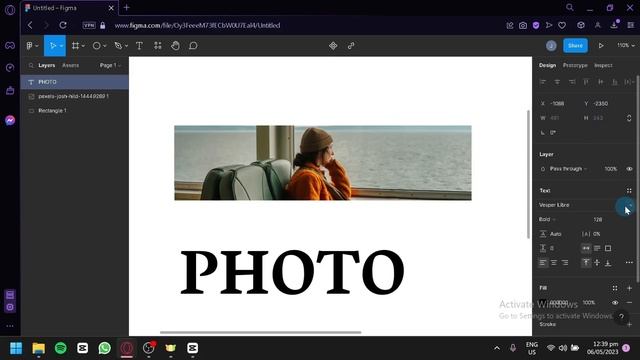Toggle layer visibility eye icon
This screenshot has height=360, width=640.
pos(629,169)
